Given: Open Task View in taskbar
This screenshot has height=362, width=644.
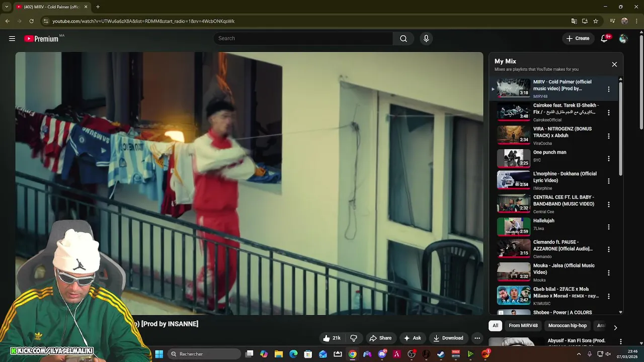Looking at the screenshot, I should click(249, 354).
